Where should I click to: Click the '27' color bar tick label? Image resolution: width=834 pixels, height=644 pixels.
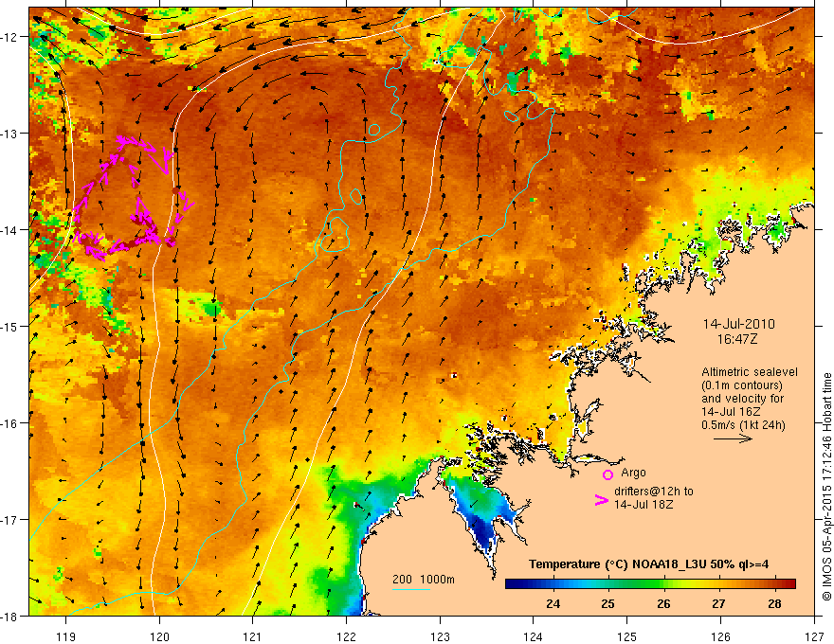pos(718,603)
